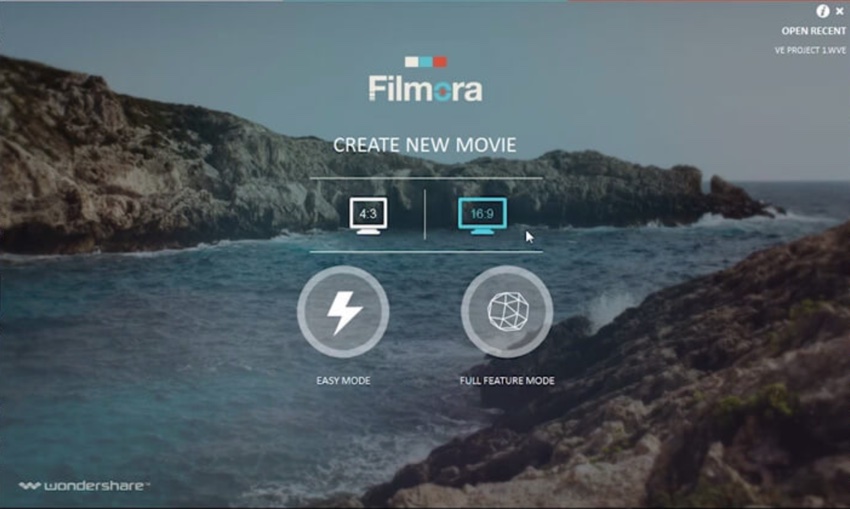The height and width of the screenshot is (509, 850).
Task: Select the 4:3 aspect ratio monitor icon
Action: [x=368, y=216]
